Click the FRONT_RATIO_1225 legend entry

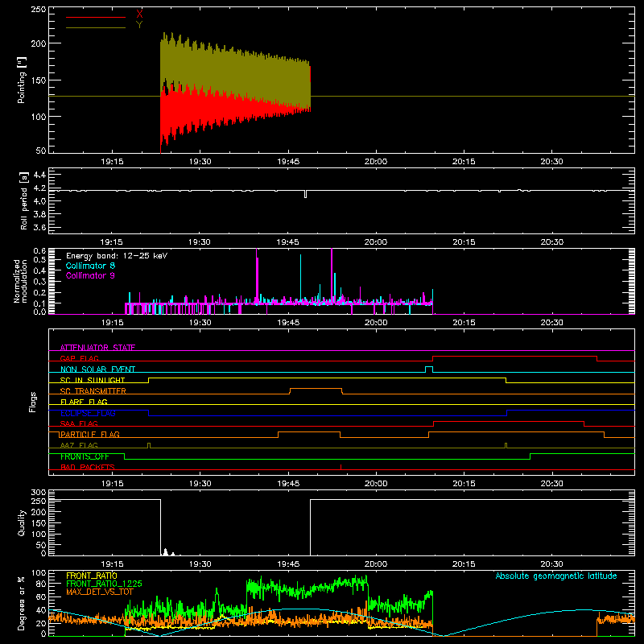tap(104, 584)
